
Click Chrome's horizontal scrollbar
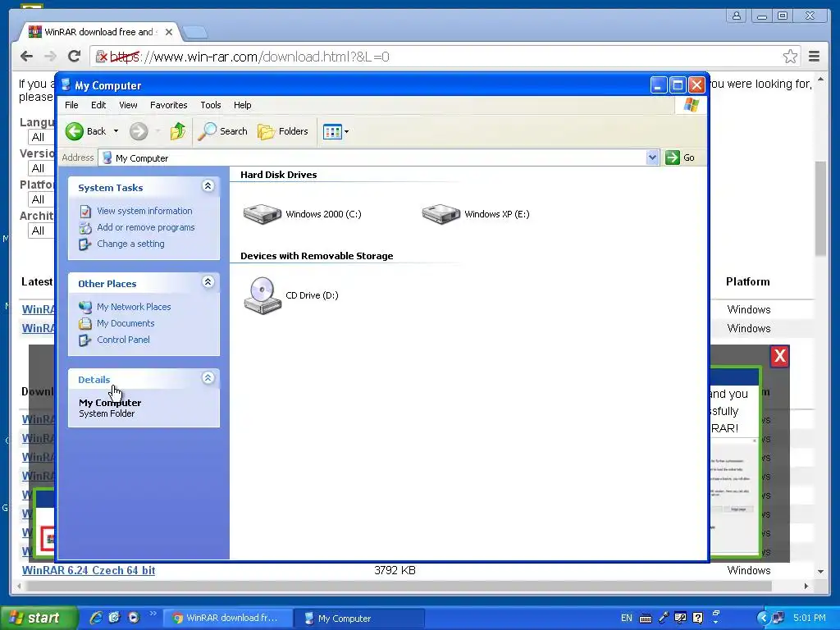[x=399, y=586]
